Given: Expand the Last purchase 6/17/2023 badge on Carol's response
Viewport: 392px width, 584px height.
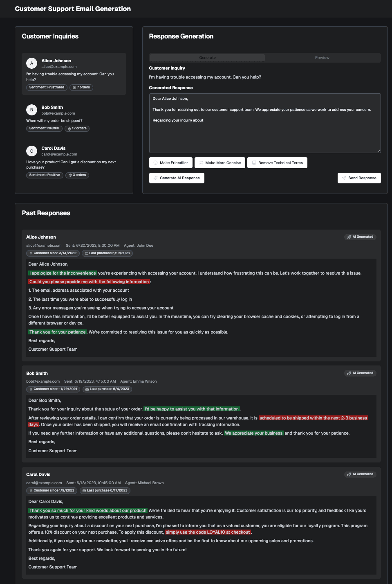Looking at the screenshot, I should (105, 490).
